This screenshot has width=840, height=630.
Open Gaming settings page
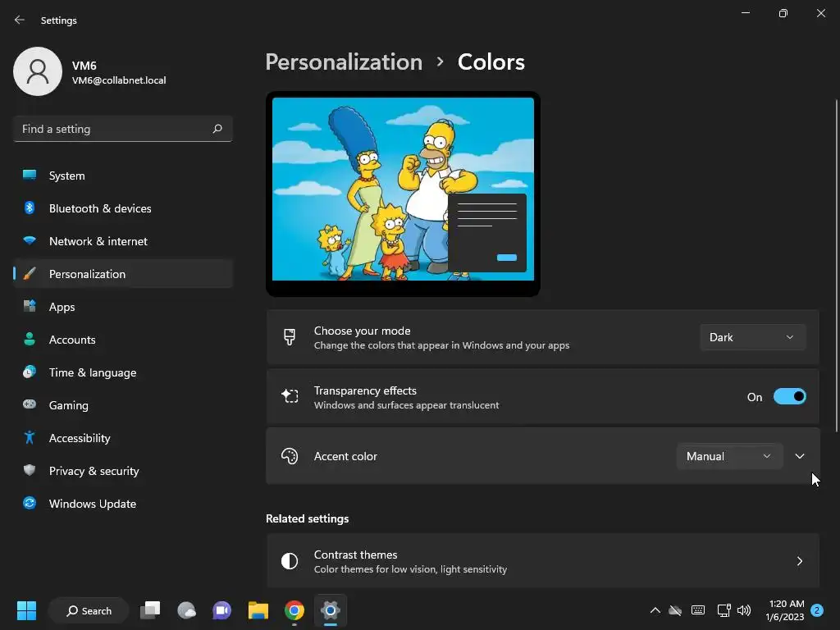coord(123,404)
